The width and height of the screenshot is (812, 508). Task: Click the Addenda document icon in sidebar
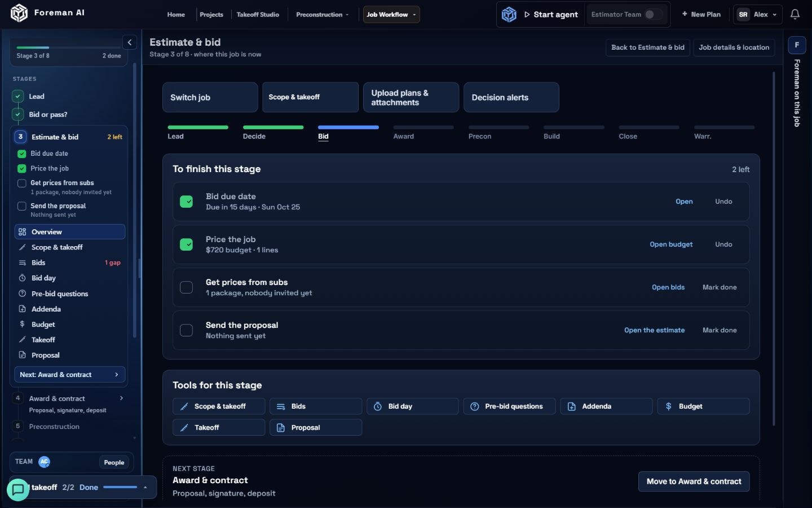23,309
